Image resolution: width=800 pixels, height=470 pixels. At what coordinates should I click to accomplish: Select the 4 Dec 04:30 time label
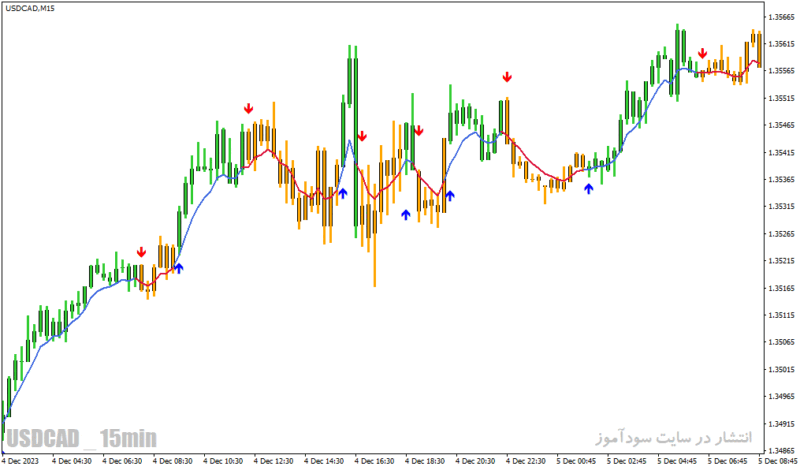point(71,461)
